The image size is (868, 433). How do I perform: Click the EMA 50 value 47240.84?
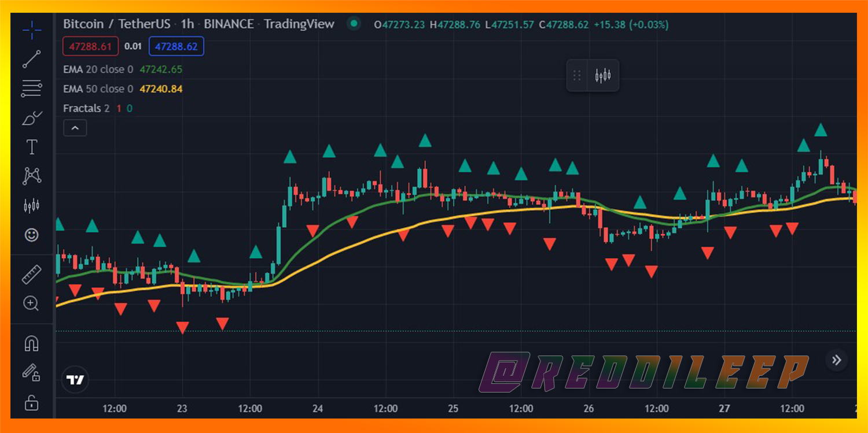click(161, 89)
